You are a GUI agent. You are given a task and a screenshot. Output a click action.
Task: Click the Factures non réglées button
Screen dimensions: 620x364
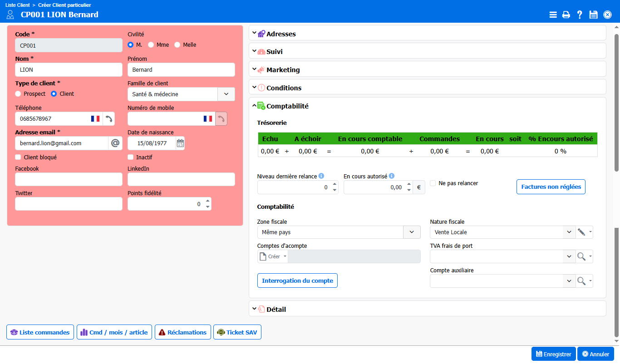(x=551, y=187)
